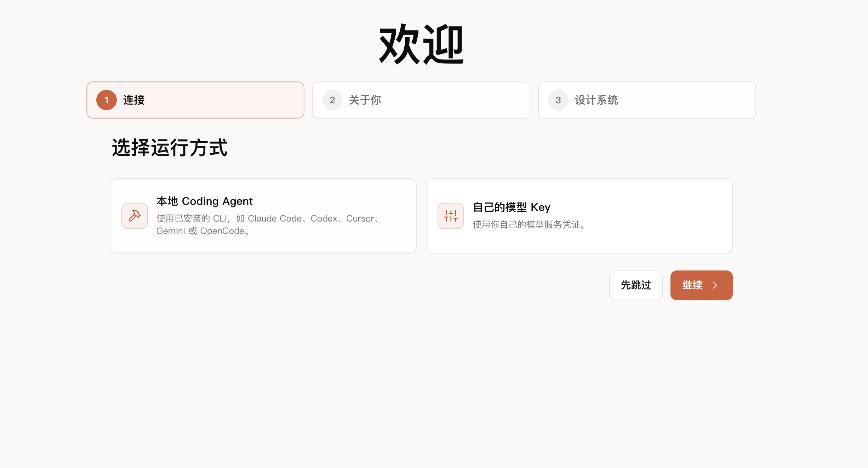Viewport: 868px width, 468px height.
Task: Click the step number 1 circle
Action: tap(107, 100)
